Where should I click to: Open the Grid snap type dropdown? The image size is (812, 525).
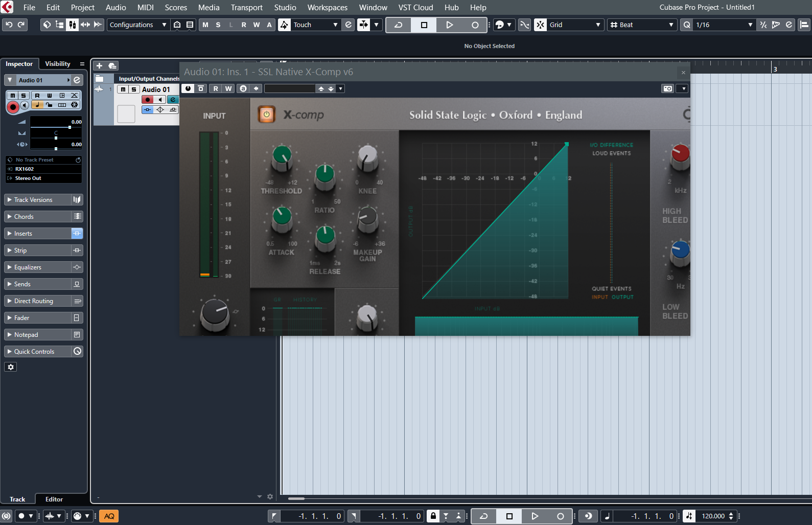pyautogui.click(x=575, y=25)
